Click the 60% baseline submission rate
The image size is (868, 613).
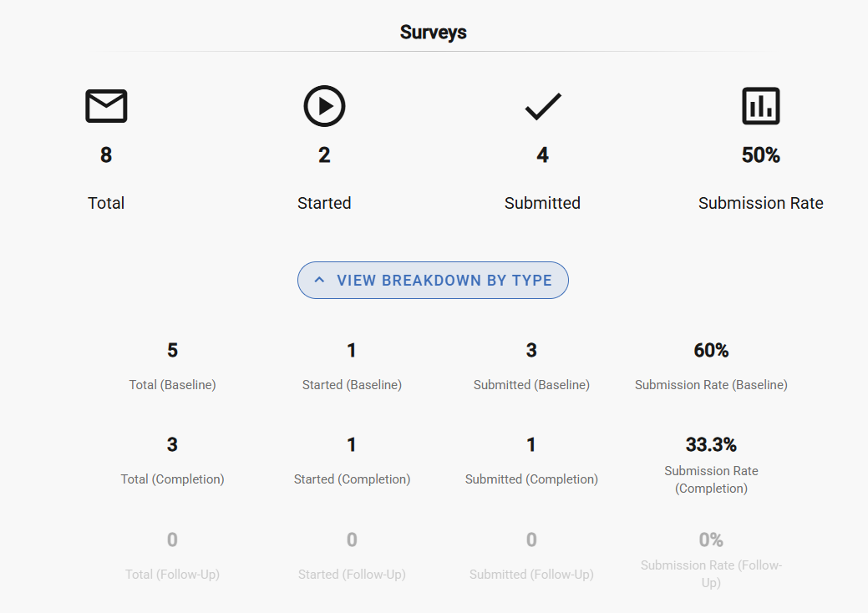711,351
